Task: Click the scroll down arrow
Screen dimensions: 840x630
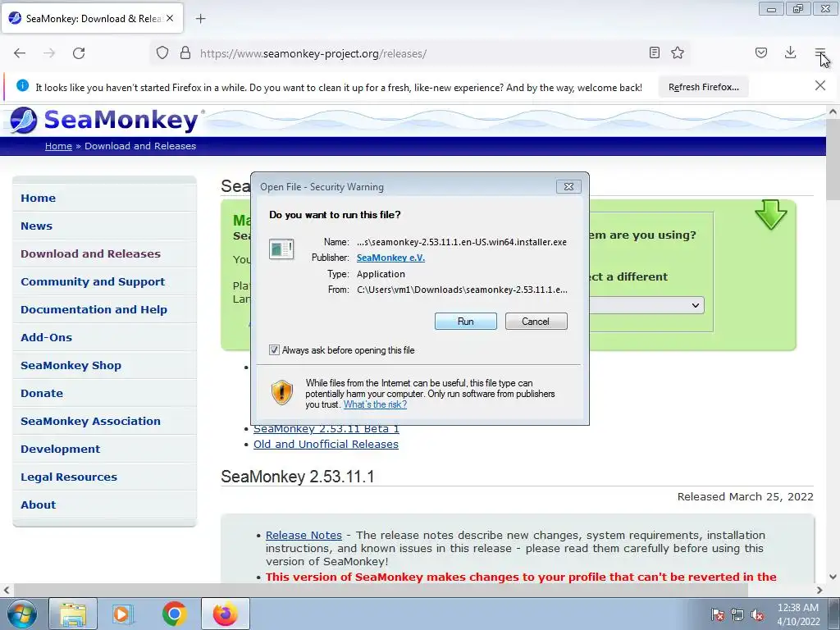Action: [833, 577]
